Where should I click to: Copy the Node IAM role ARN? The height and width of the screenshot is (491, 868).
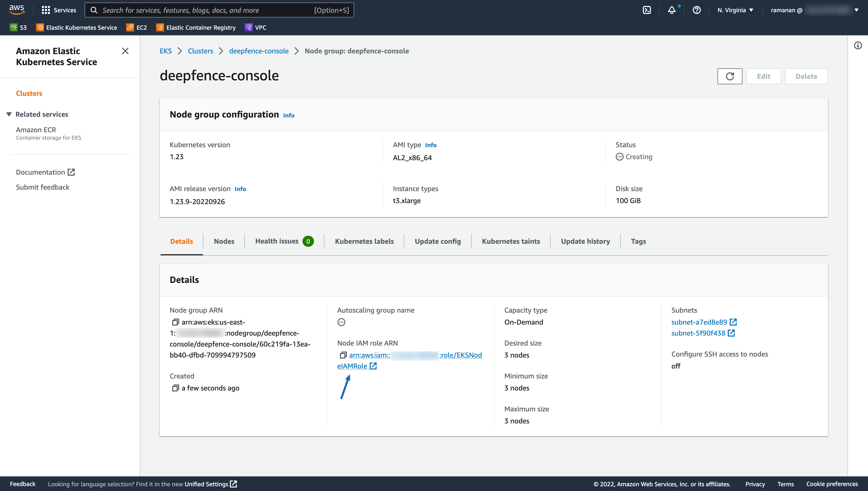[343, 355]
